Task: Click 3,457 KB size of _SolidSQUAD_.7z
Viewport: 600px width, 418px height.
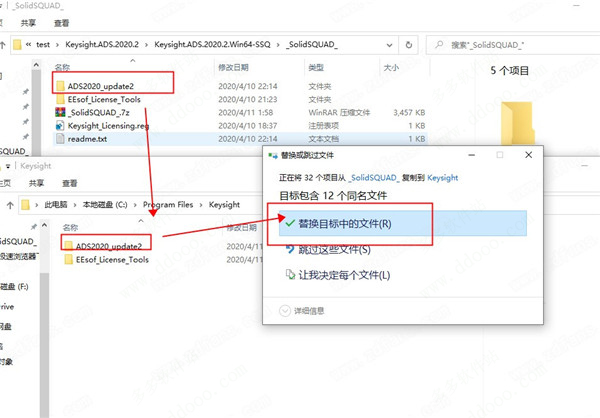Action: coord(409,113)
